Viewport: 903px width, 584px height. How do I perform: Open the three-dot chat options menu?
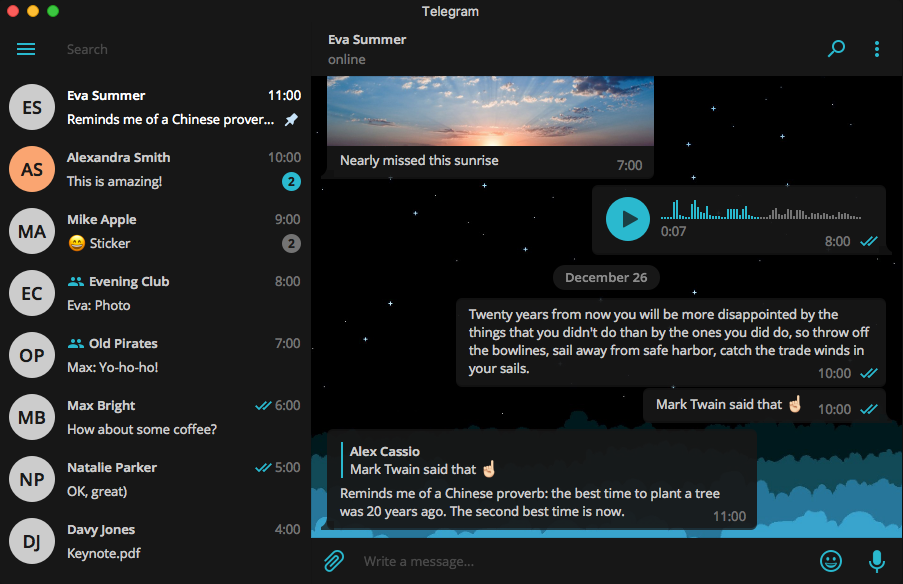tap(877, 49)
